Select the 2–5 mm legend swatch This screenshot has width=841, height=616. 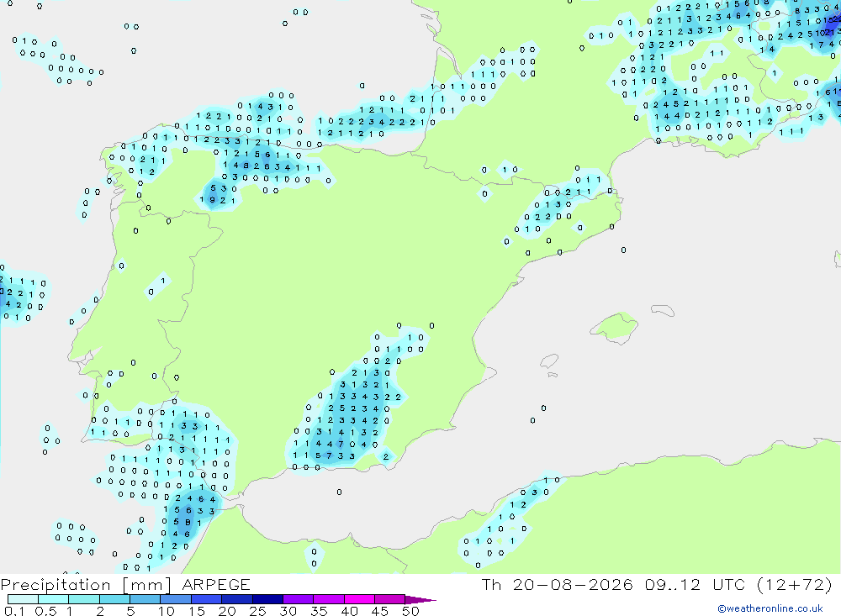114,599
